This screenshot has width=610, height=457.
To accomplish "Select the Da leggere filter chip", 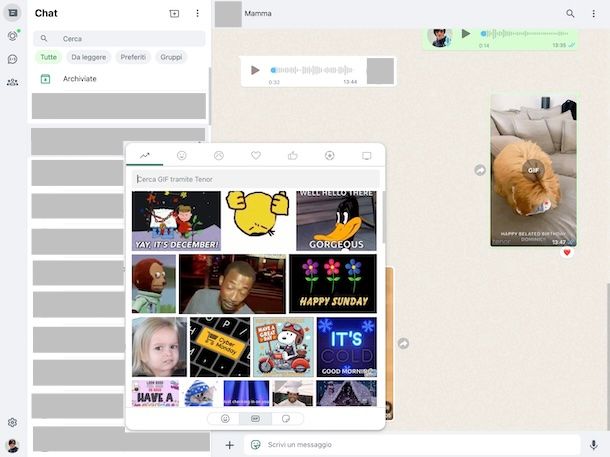I will [x=89, y=57].
